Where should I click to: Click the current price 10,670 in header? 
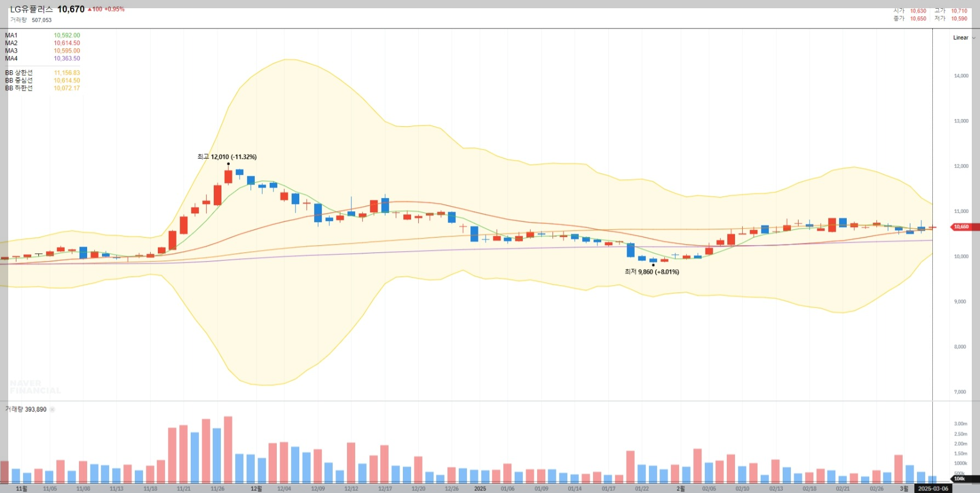coord(71,9)
